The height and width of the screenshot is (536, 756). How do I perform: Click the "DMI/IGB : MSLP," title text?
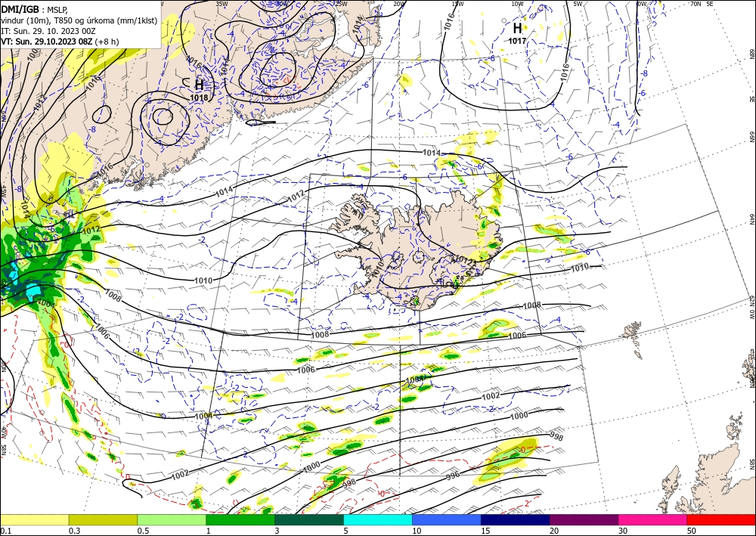point(34,8)
